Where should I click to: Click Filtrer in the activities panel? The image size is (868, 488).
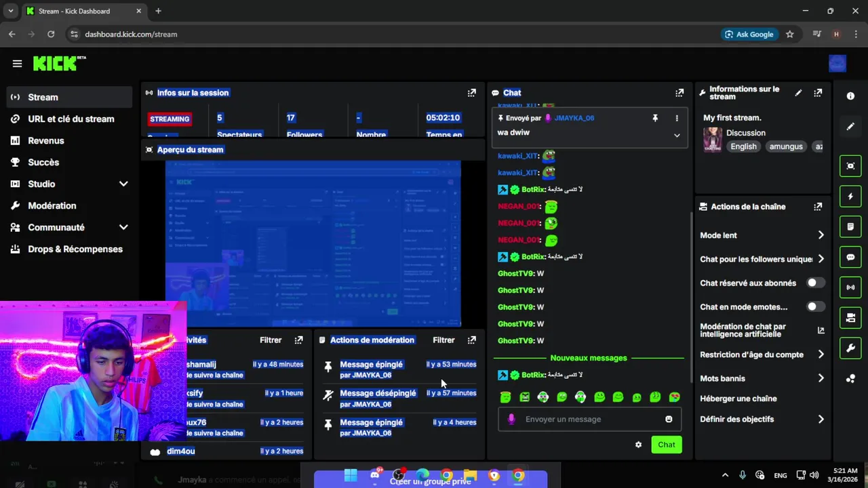pyautogui.click(x=271, y=340)
